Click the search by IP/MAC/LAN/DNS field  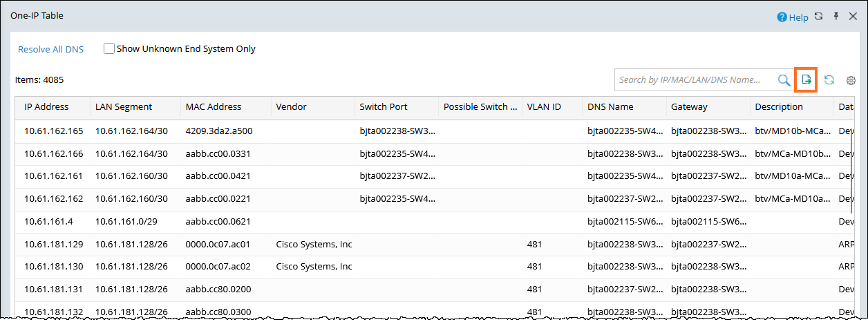(693, 80)
